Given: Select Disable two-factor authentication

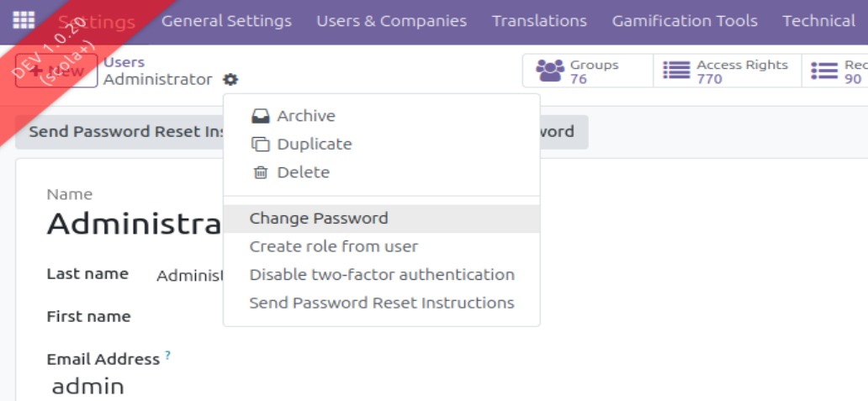Looking at the screenshot, I should point(382,275).
